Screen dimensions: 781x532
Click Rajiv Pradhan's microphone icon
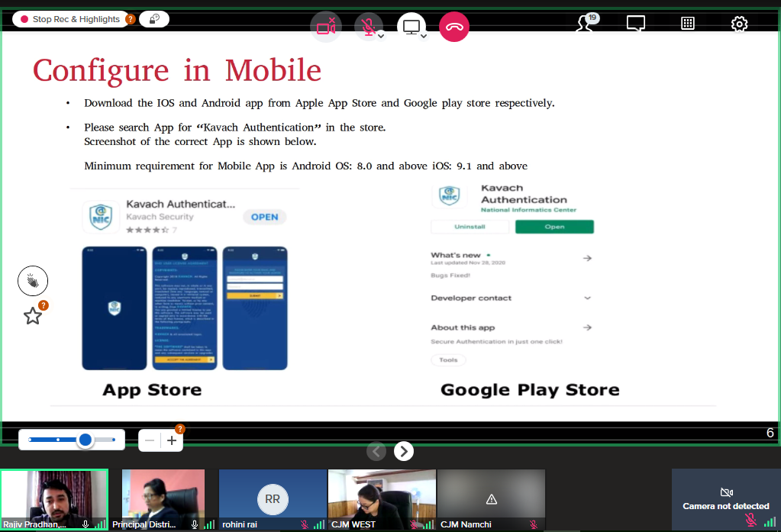pyautogui.click(x=86, y=524)
